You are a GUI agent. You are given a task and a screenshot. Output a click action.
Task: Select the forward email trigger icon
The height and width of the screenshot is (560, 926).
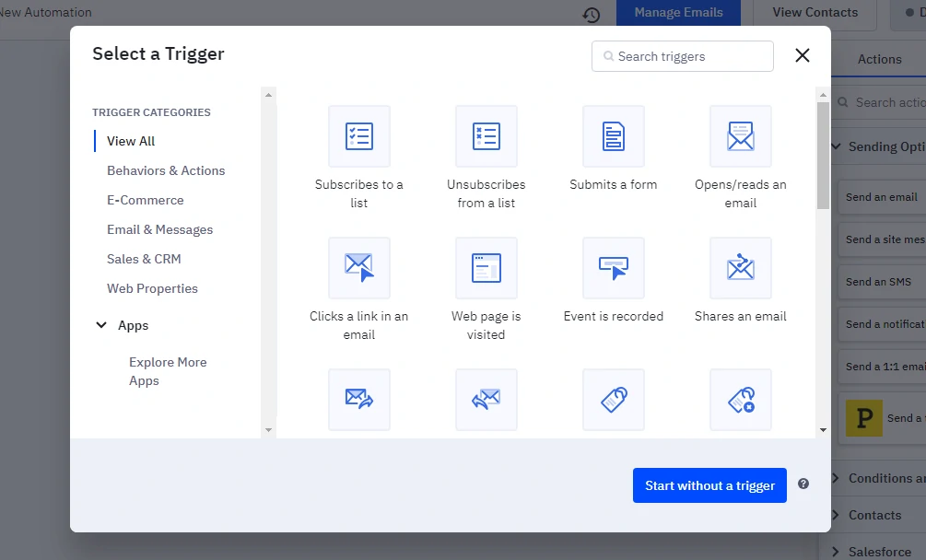click(359, 400)
